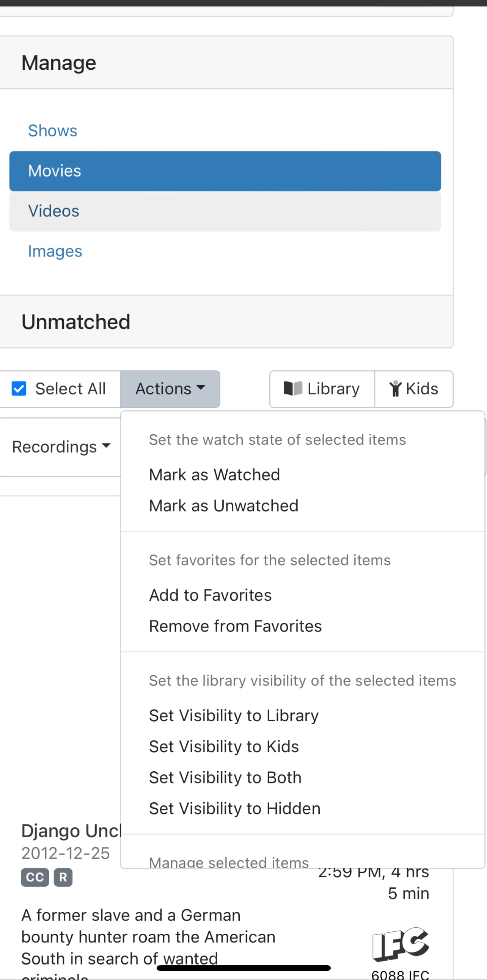Select Remove from Favorites
This screenshot has width=487, height=980.
235,626
